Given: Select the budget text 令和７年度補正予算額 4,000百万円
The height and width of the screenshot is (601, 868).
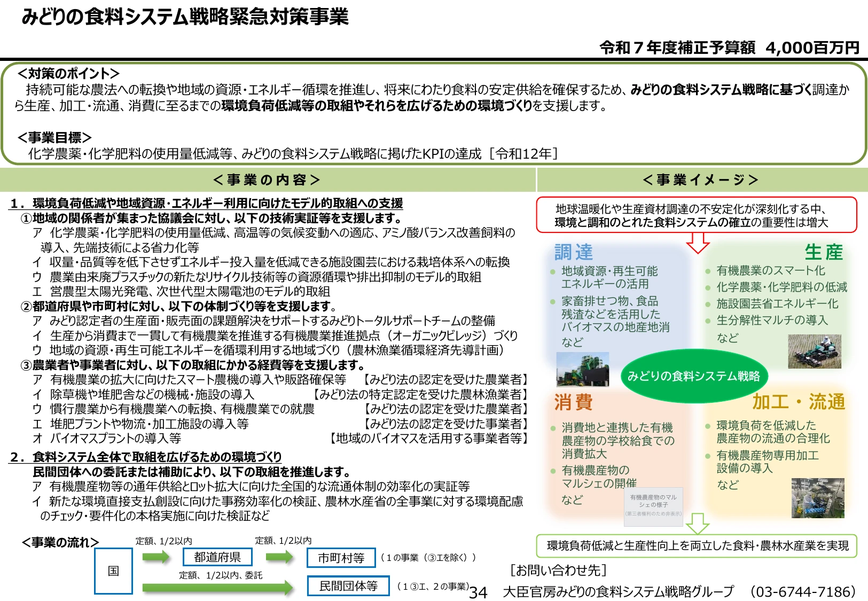Looking at the screenshot, I should point(729,48).
